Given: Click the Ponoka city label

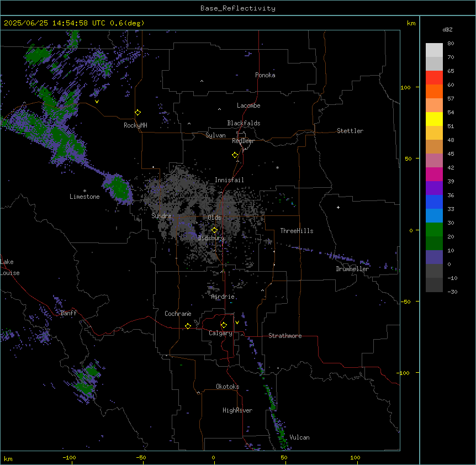Looking at the screenshot, I should tap(265, 75).
